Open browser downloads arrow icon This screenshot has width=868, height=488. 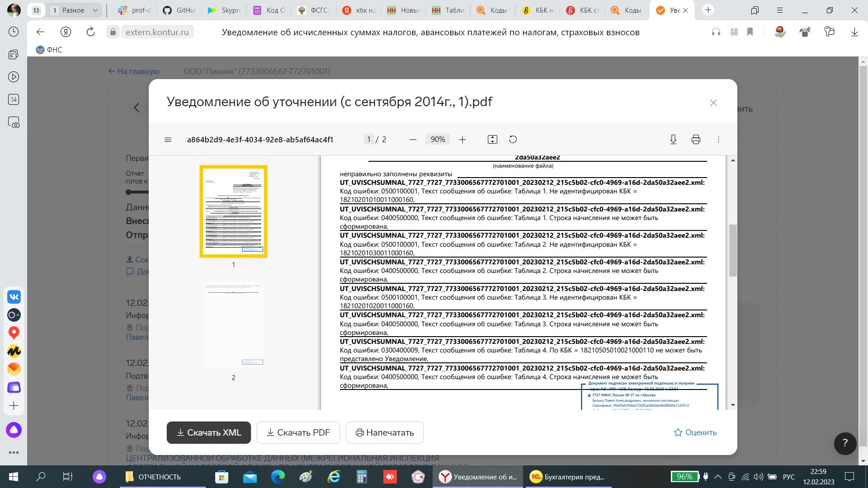point(854,32)
